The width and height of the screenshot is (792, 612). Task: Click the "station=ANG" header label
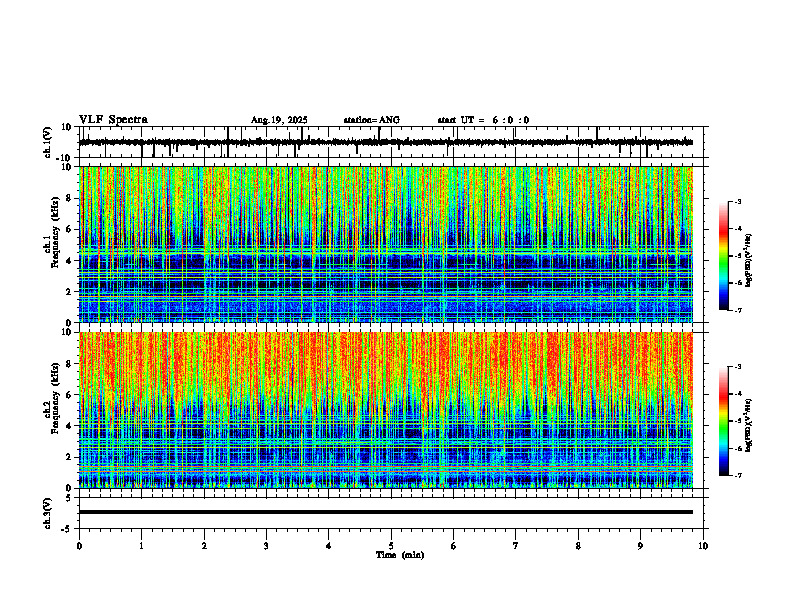pos(371,120)
